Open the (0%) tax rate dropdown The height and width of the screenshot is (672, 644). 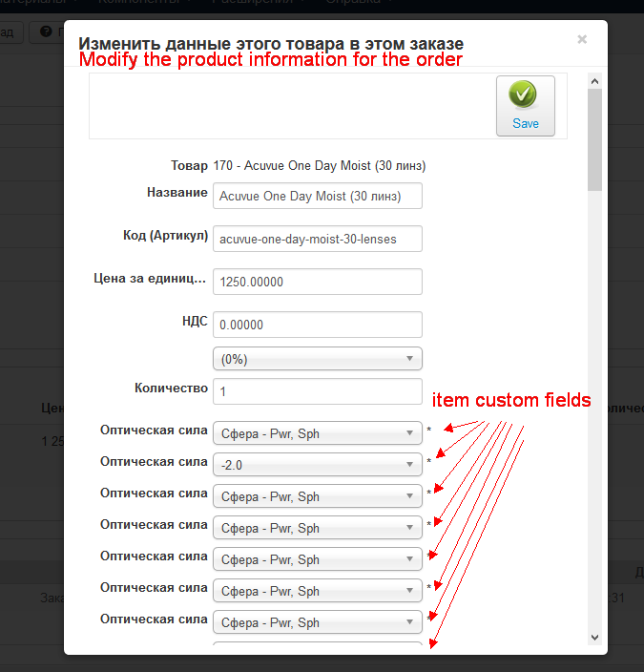coord(318,359)
